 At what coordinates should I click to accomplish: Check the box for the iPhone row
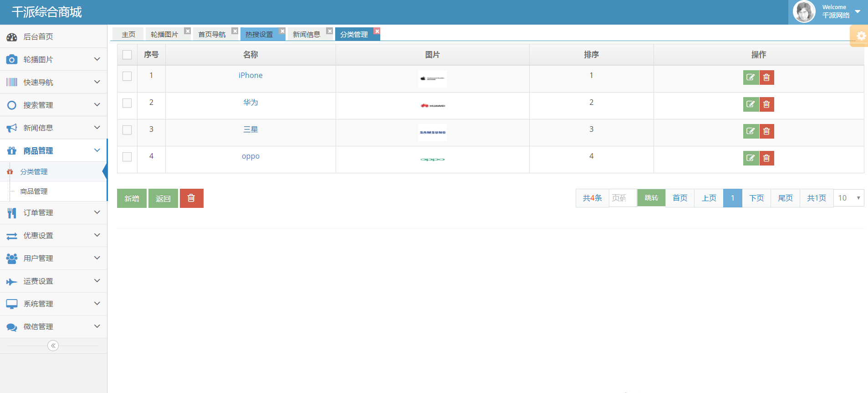click(x=127, y=76)
